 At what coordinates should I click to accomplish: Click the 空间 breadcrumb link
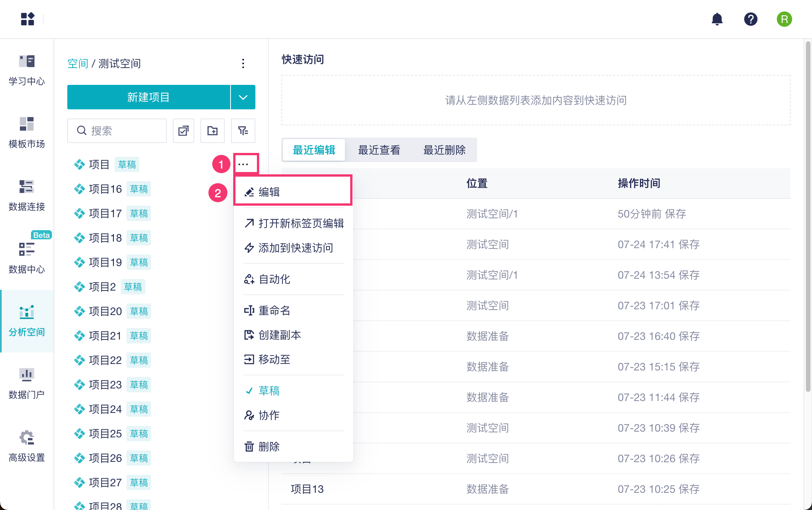(x=78, y=63)
